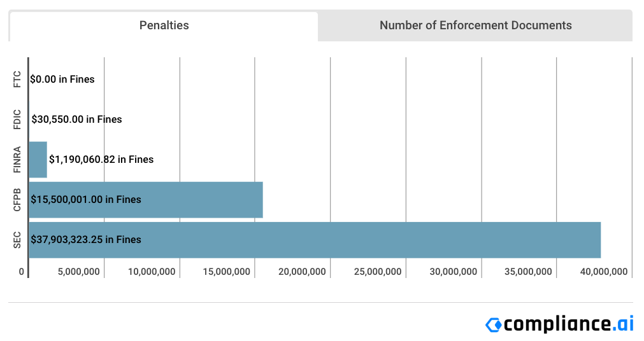Click the 5,000,000 axis tick value
644x341 pixels.
[78, 272]
